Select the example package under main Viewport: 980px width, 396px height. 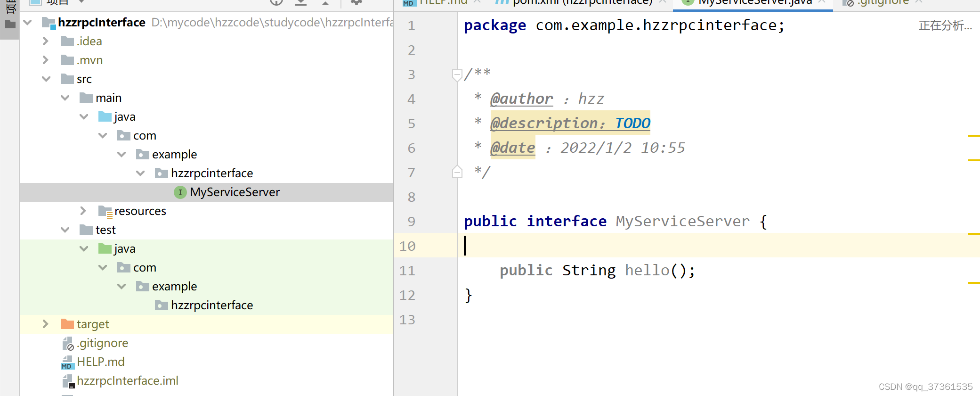[x=174, y=154]
